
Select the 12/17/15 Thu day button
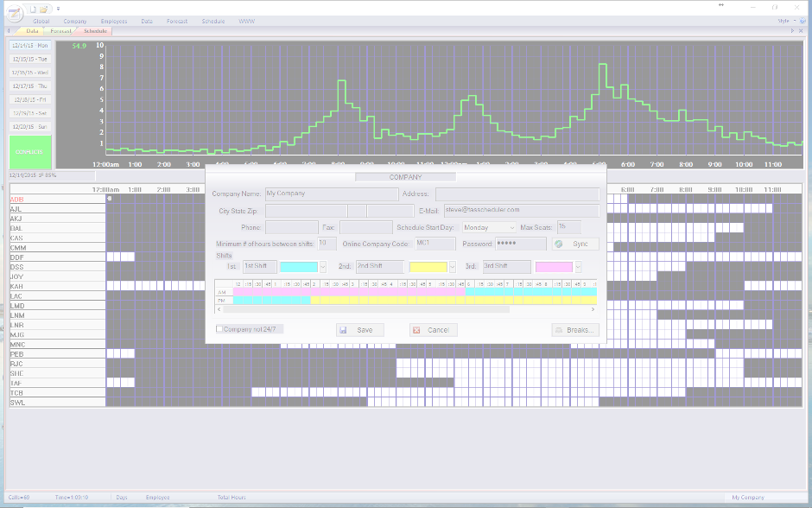(x=30, y=86)
